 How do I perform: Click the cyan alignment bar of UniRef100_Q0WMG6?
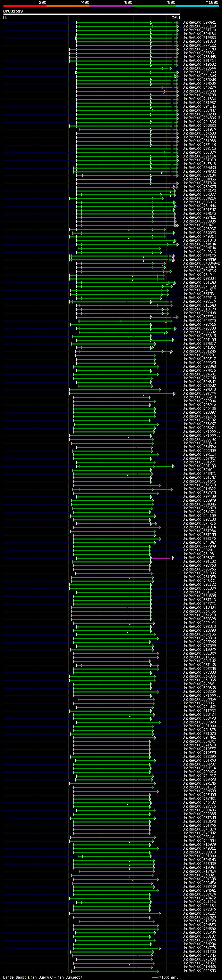114,180
